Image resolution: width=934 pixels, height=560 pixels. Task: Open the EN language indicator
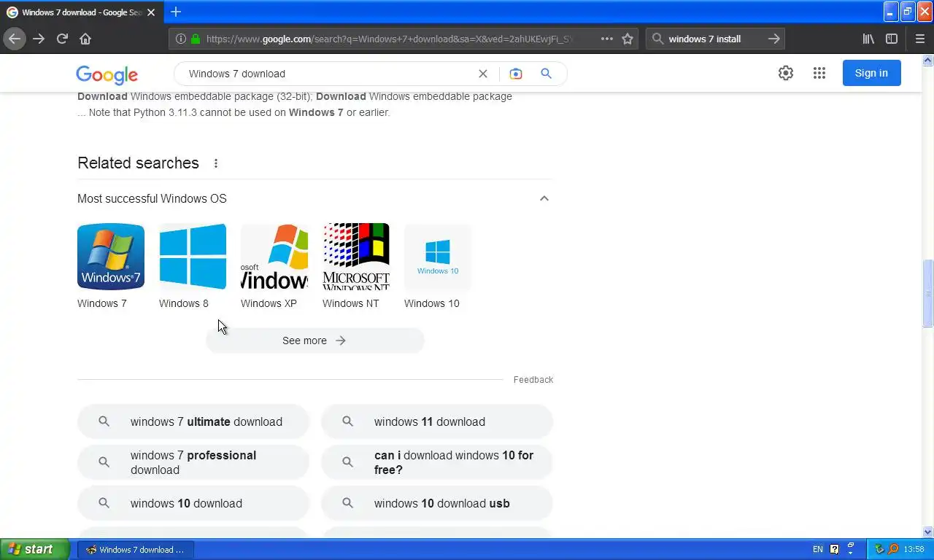coord(818,550)
